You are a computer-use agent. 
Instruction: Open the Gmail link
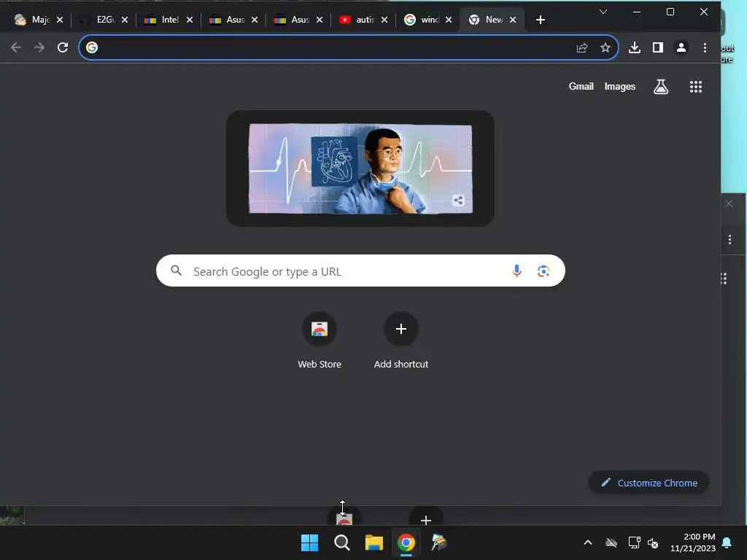point(581,86)
